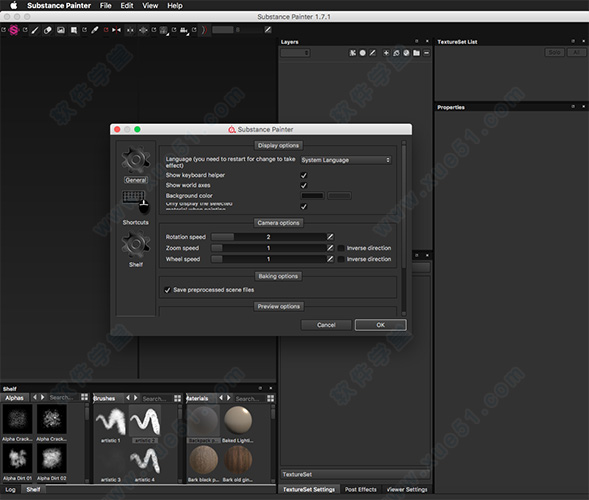Click the second Background color swatch
The width and height of the screenshot is (589, 500).
(339, 196)
